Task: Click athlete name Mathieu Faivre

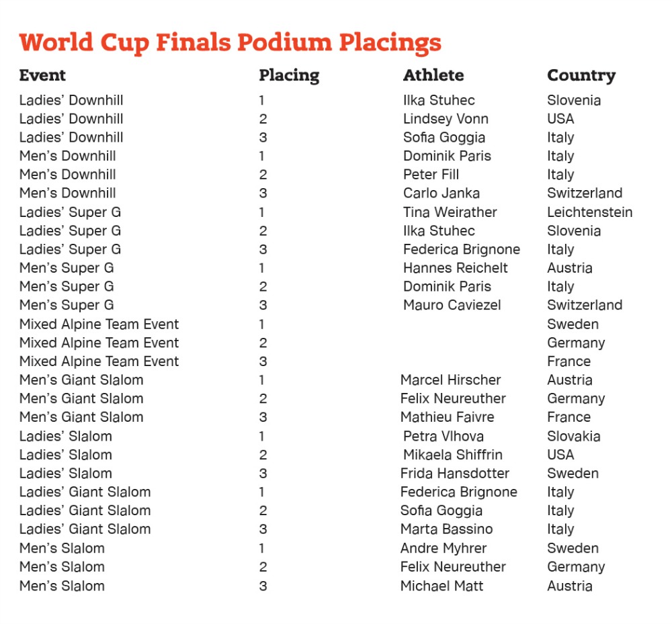Action: click(x=447, y=417)
